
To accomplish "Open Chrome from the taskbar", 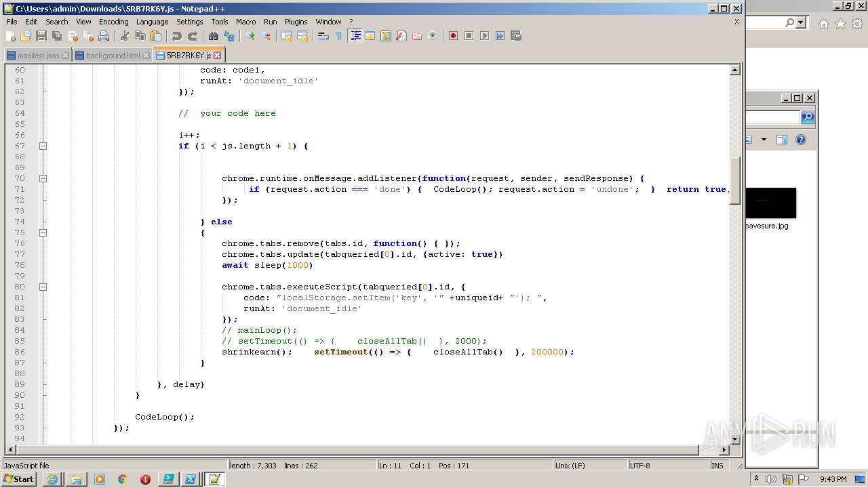I will pos(122,479).
